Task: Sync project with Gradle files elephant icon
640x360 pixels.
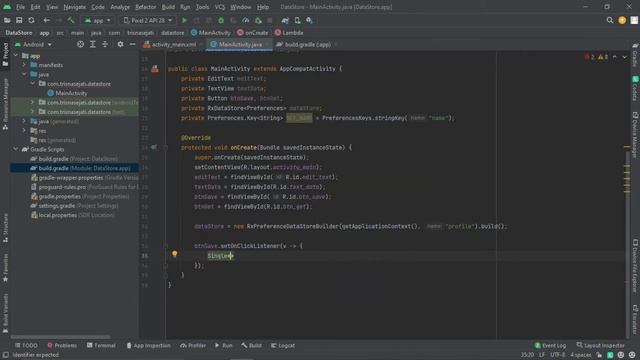Action: pos(285,20)
